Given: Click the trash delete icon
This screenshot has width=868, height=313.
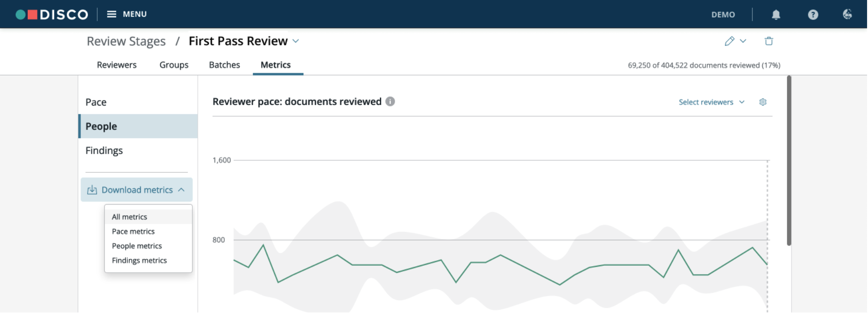Looking at the screenshot, I should [x=769, y=41].
